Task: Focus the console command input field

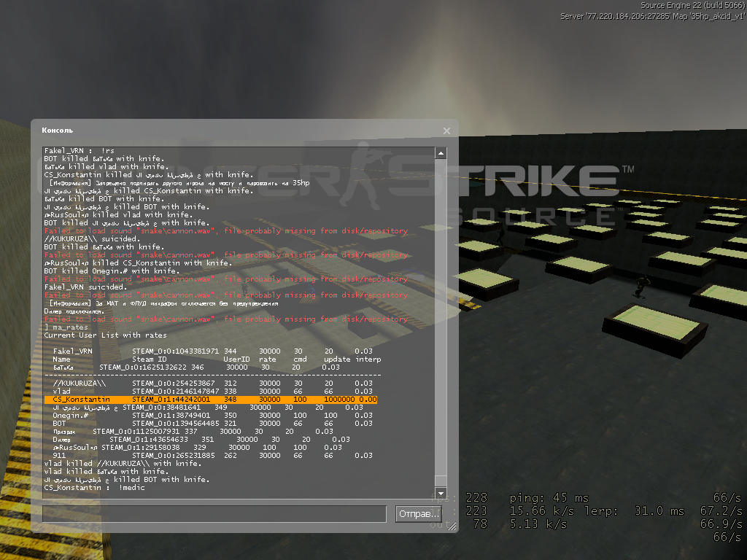Action: click(214, 514)
